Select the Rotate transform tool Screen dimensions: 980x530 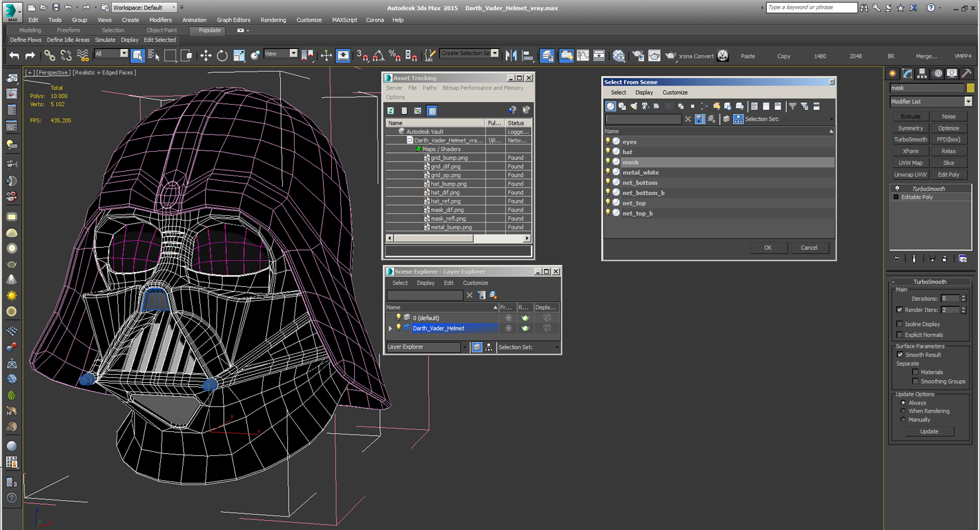(222, 56)
